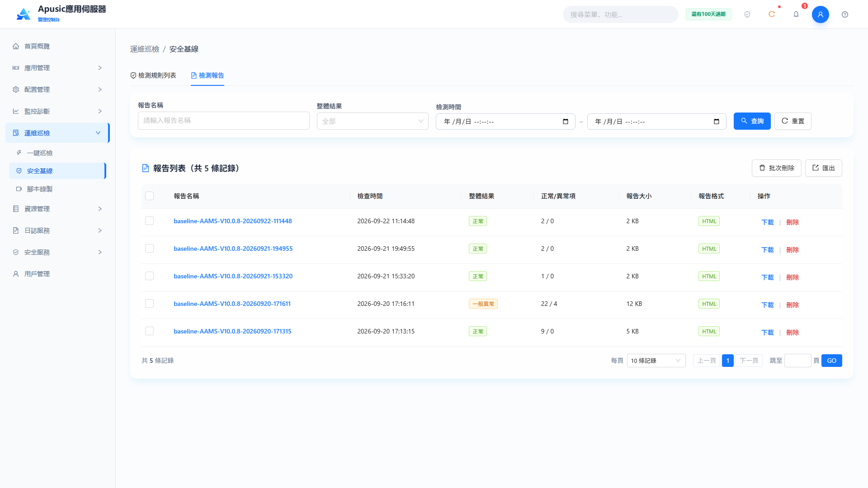This screenshot has height=488, width=868.
Task: Open 用戶管理 in sidebar
Action: point(57,274)
